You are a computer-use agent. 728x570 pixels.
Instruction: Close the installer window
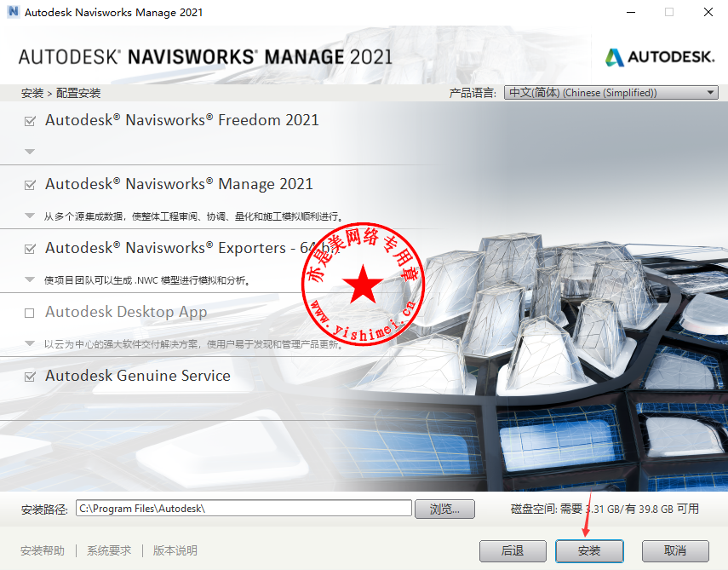[x=708, y=12]
